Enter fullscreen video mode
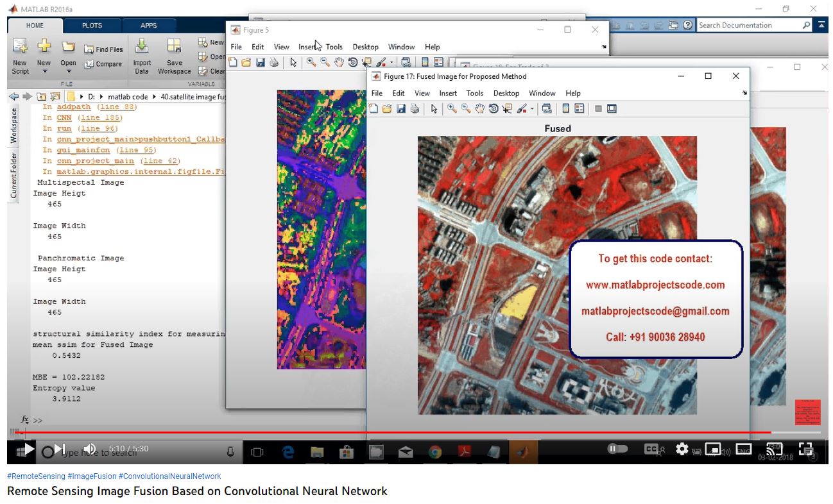The width and height of the screenshot is (833, 504). pos(806,449)
